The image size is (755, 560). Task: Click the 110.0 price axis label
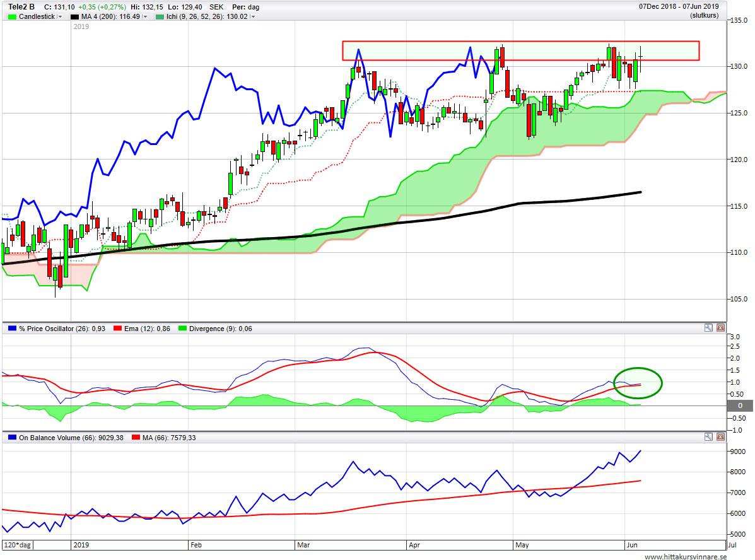(739, 252)
